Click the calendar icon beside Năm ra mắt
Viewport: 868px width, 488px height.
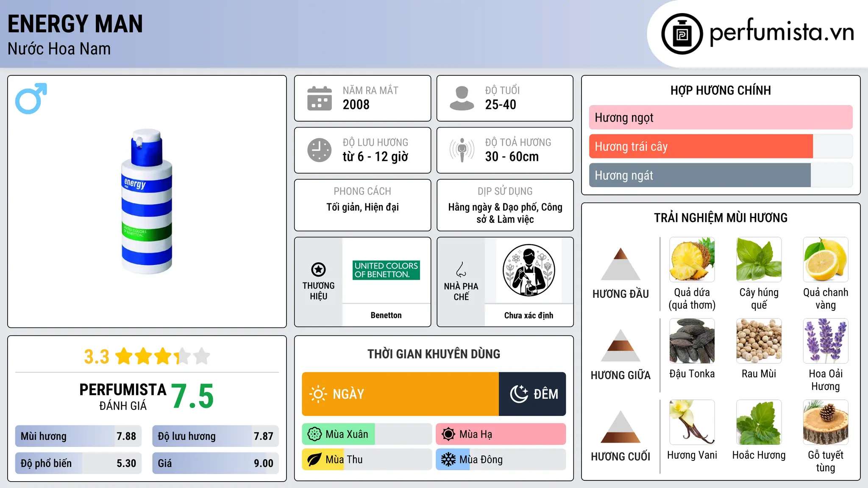(320, 98)
